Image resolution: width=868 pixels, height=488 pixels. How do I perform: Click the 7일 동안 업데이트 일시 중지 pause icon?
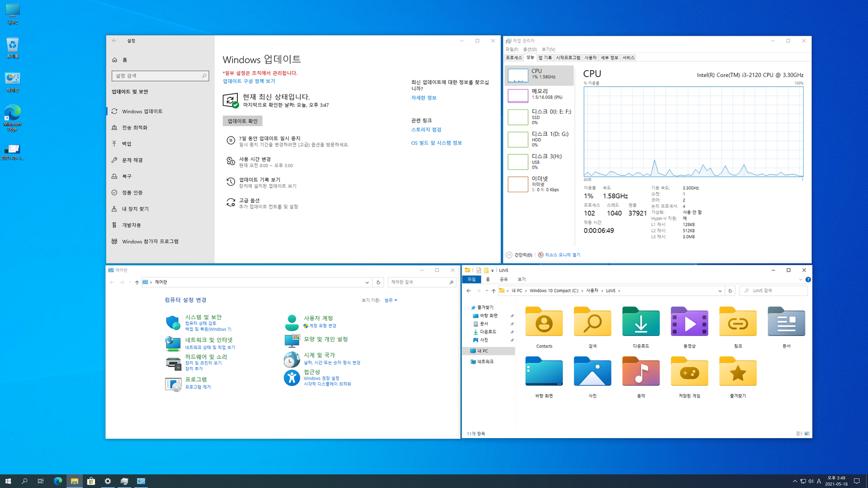coord(231,140)
